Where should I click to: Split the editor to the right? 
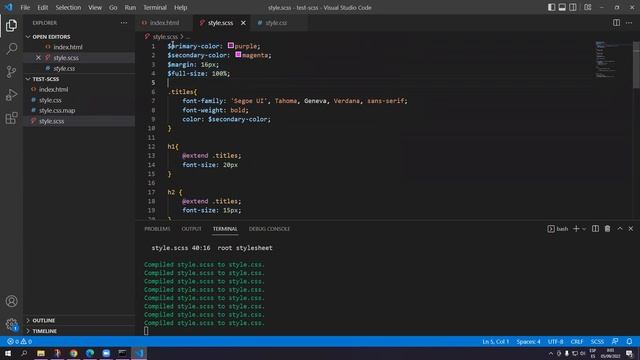[616, 23]
